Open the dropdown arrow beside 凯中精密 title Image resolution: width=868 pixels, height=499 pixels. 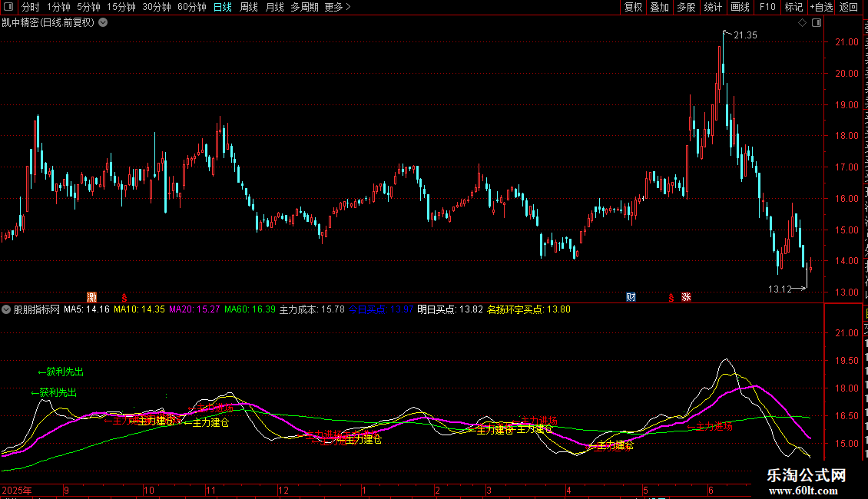[x=103, y=23]
